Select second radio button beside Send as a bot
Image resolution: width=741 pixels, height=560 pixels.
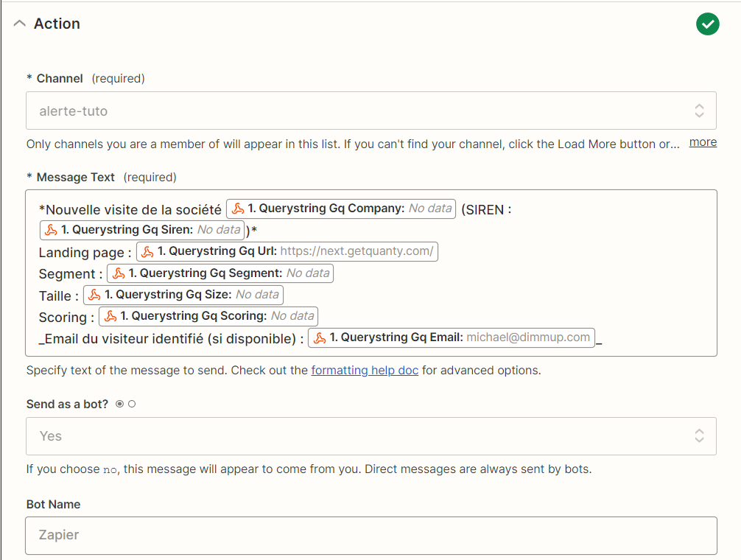pos(132,404)
